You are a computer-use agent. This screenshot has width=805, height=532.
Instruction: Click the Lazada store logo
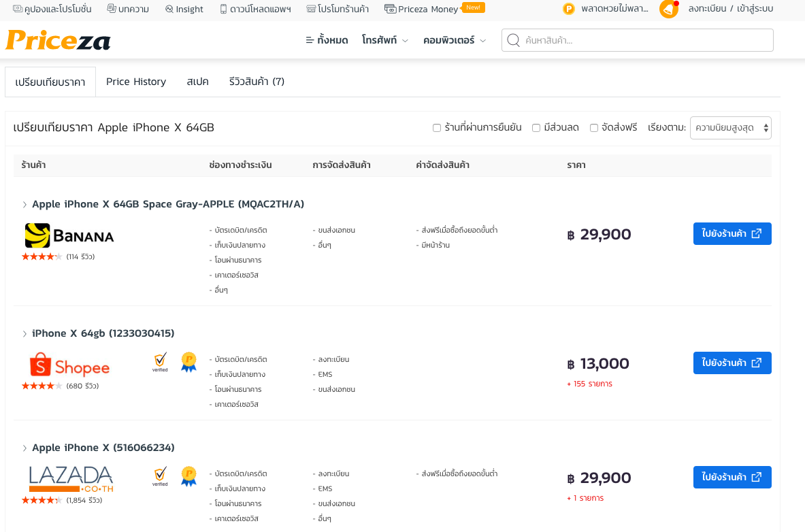coord(71,478)
